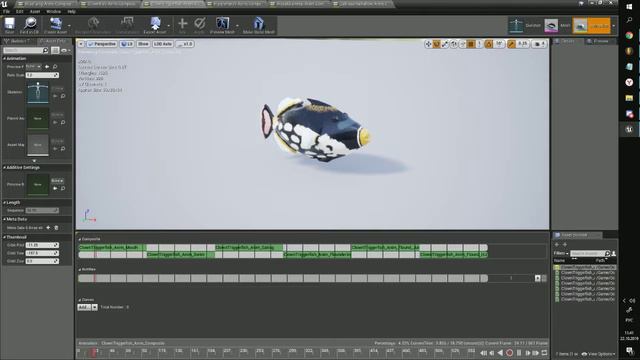Click the Find in CB icon
The image size is (640, 360).
pos(29,25)
